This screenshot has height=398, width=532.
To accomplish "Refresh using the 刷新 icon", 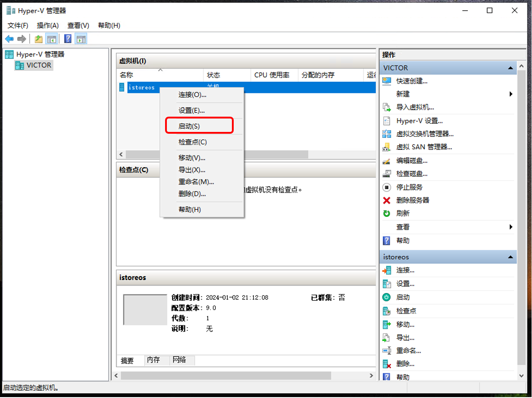I will tap(386, 213).
